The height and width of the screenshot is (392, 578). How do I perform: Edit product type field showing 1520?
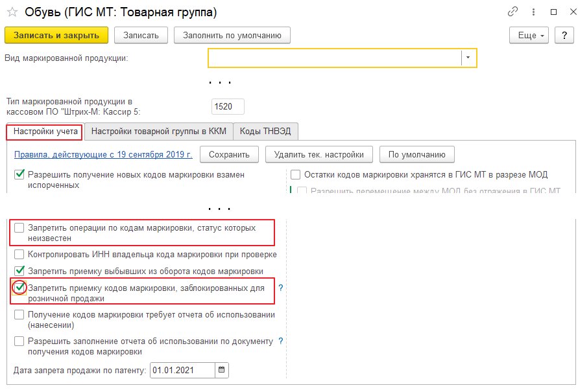click(x=228, y=106)
